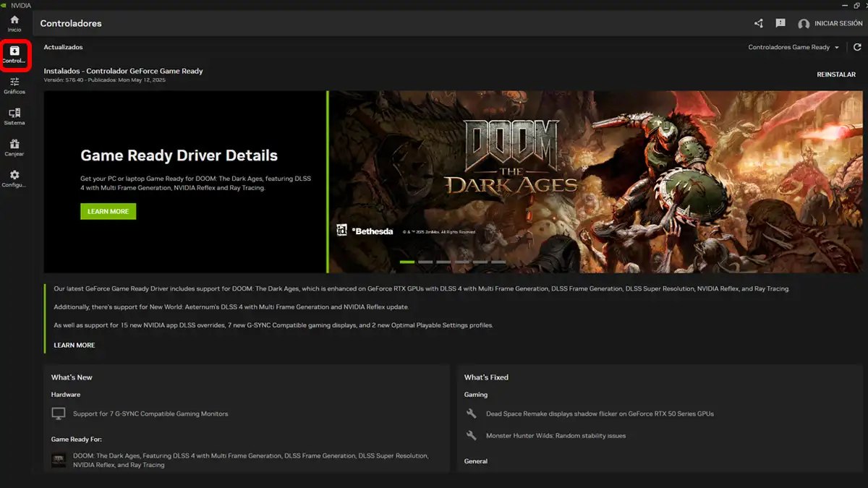
Task: Click the Game Ready For subheading
Action: (75, 439)
